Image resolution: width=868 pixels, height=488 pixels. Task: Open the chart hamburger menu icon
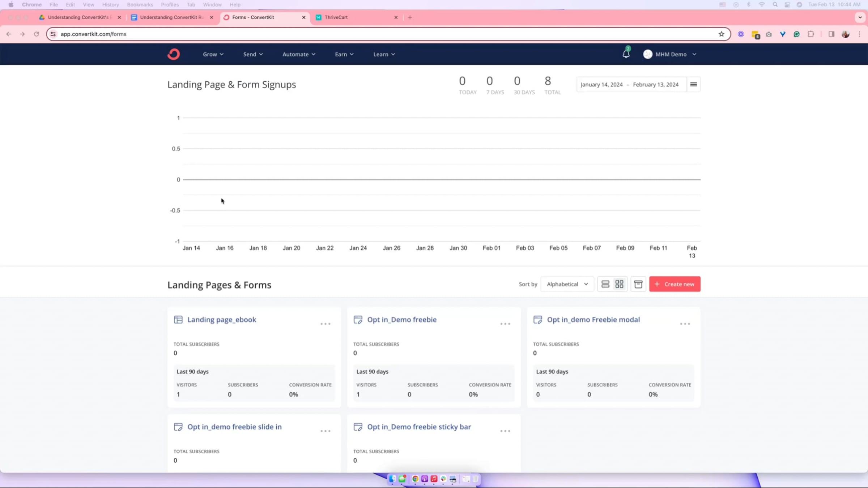pyautogui.click(x=693, y=85)
